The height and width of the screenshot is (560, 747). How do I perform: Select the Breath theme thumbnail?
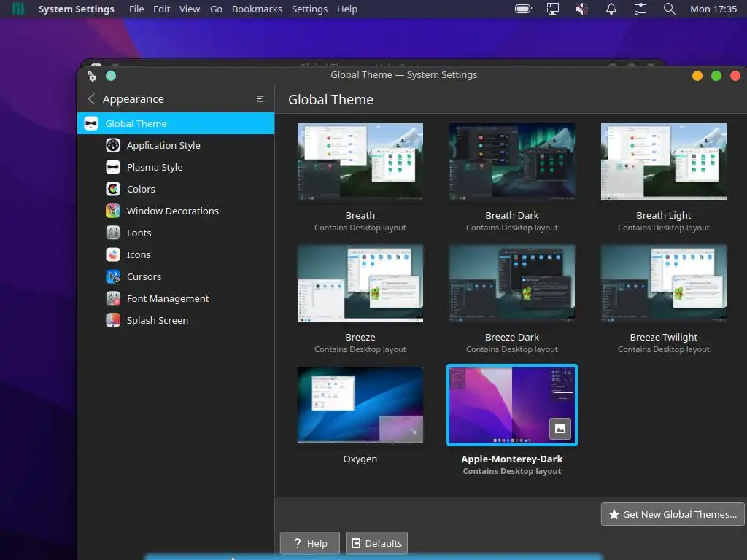coord(360,161)
